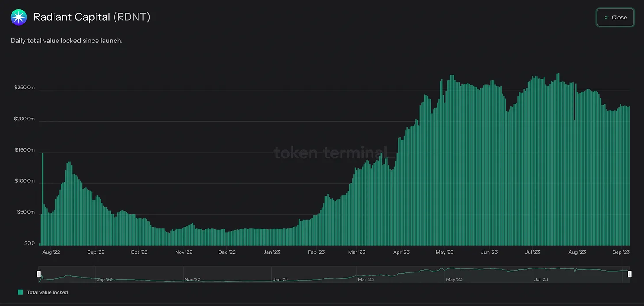Click the Radiant Capital (RDNT) title
Image resolution: width=644 pixels, height=306 pixels.
pos(92,18)
